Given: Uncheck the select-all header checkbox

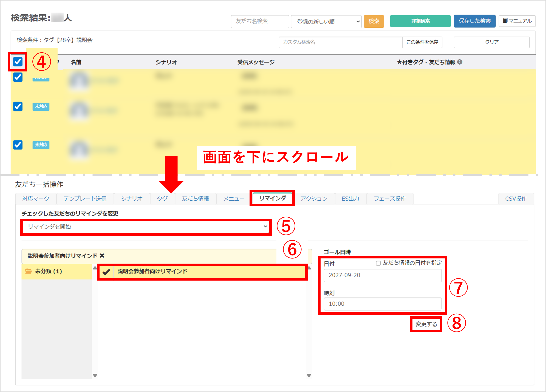Looking at the screenshot, I should pos(18,62).
